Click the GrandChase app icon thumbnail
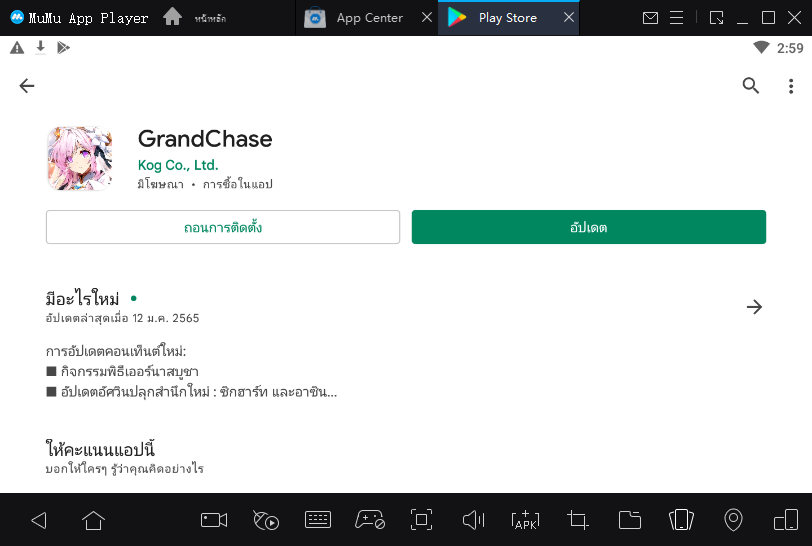This screenshot has height=546, width=812. tap(79, 159)
